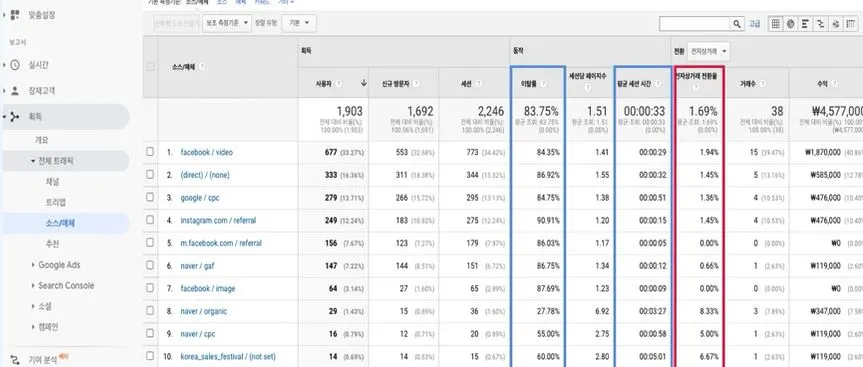Open the google / cpc source link

[x=200, y=198]
